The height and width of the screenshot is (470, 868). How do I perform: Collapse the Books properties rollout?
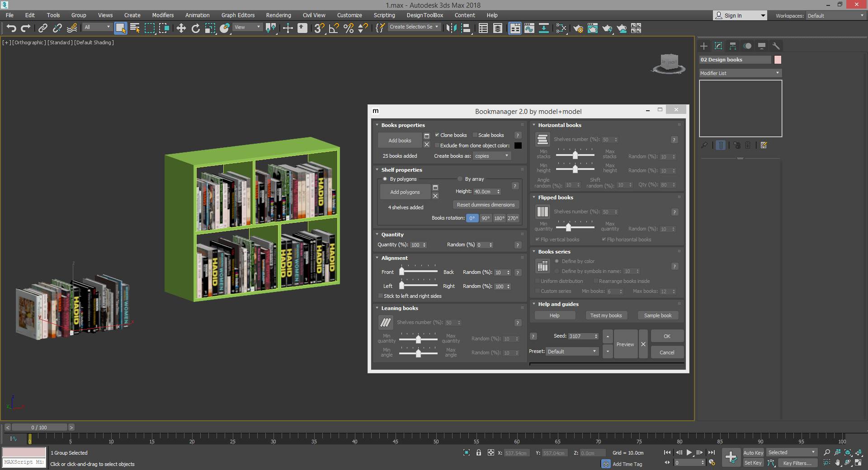click(x=377, y=125)
